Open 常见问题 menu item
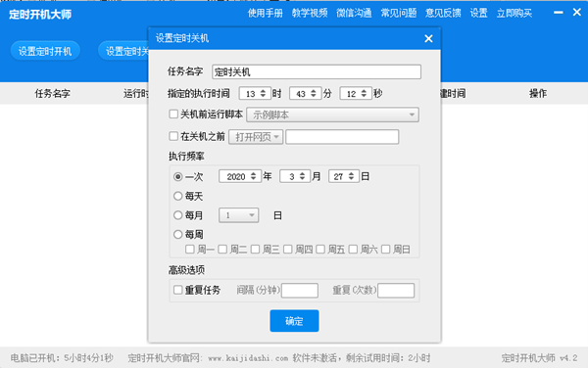This screenshot has height=369, width=588. (399, 13)
